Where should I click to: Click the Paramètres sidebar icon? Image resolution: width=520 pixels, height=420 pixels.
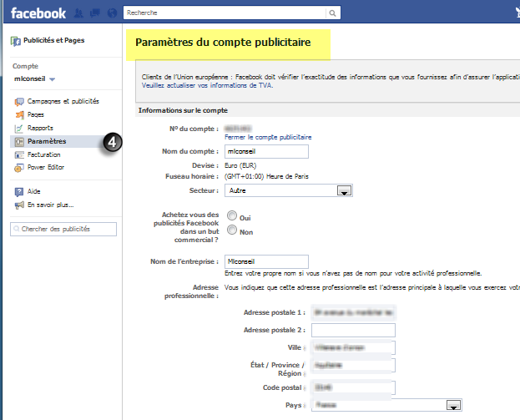click(19, 142)
